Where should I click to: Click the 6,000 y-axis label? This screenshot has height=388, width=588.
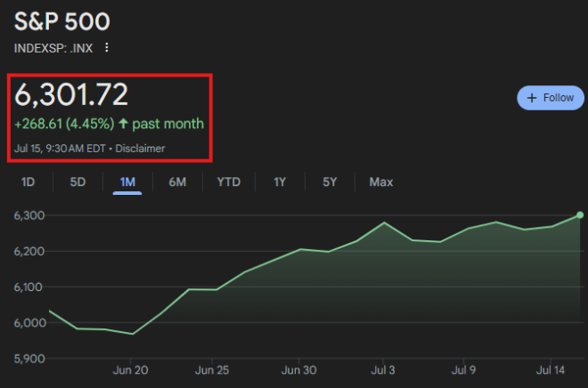[x=29, y=323]
